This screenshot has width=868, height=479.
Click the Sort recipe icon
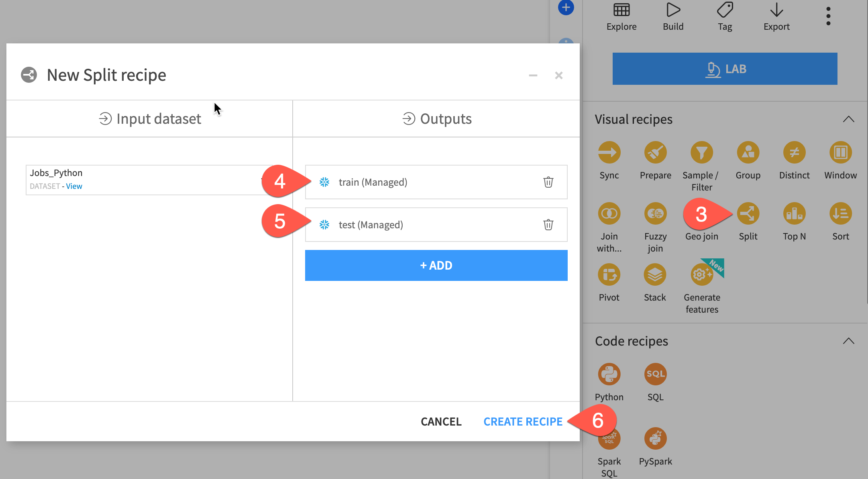840,214
